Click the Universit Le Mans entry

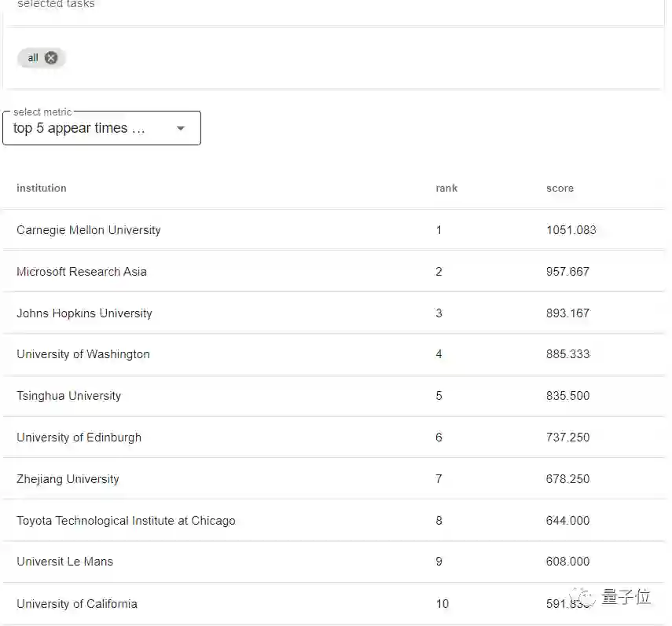[65, 562]
